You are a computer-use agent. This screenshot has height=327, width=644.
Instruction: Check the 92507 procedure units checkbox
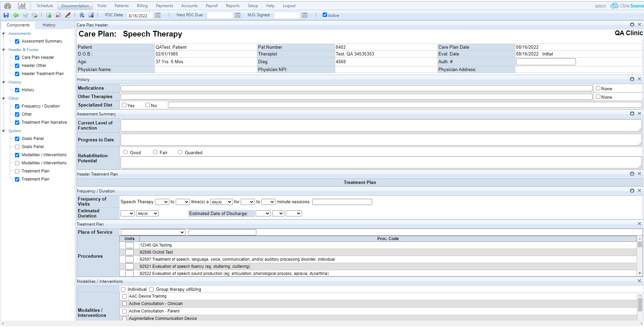click(129, 259)
